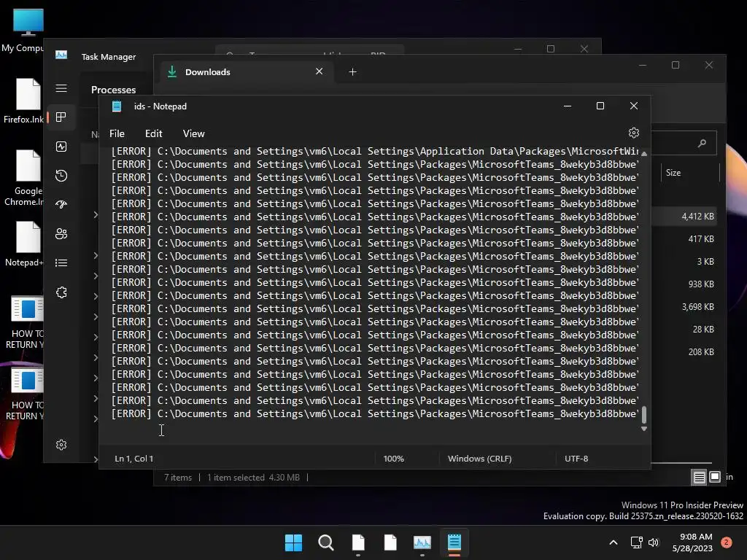The height and width of the screenshot is (560, 747).
Task: Click Task Manager hamburger navigation icon
Action: (61, 88)
